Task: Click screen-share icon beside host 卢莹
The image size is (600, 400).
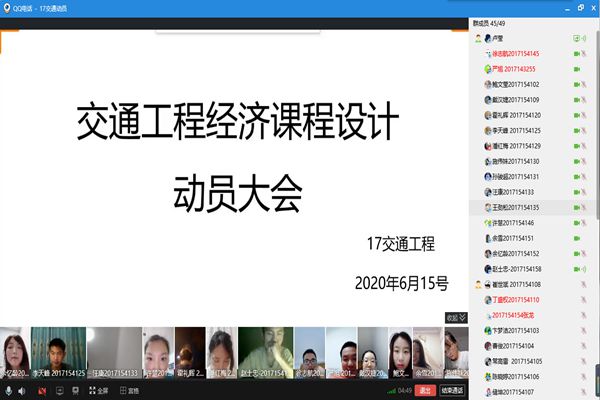Action: coord(577,38)
